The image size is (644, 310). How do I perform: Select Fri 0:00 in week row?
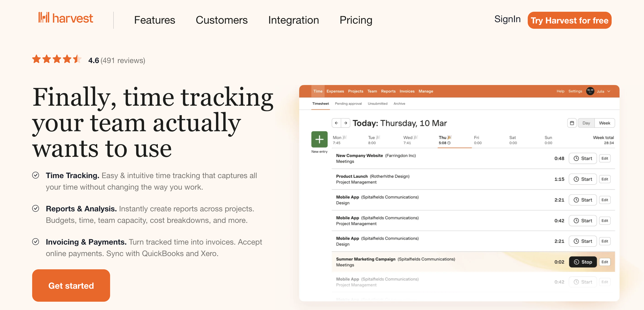tap(477, 140)
